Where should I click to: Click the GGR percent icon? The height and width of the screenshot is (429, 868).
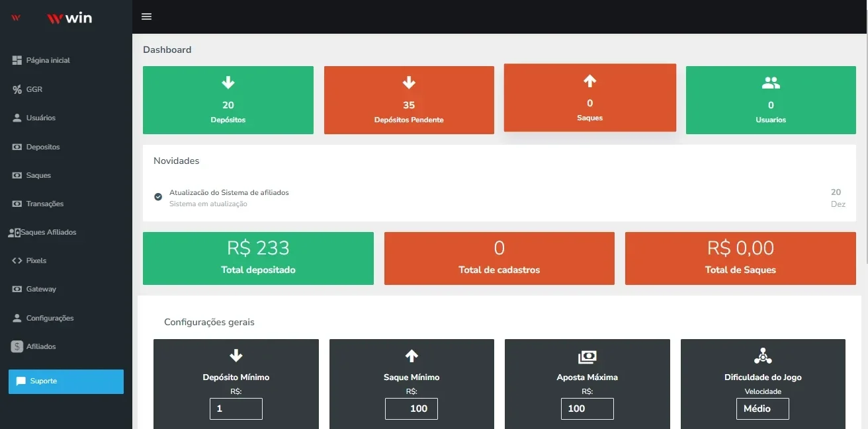point(17,89)
